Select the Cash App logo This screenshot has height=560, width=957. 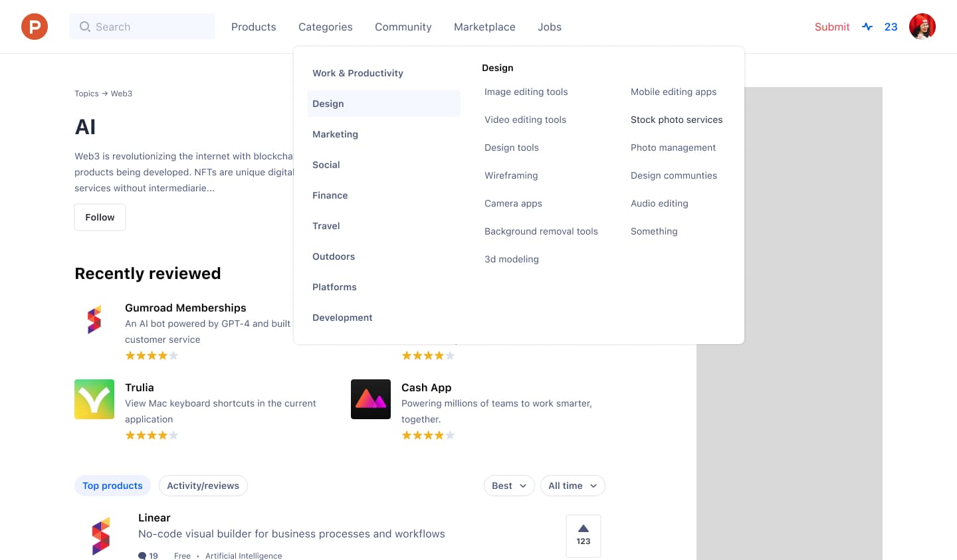371,399
